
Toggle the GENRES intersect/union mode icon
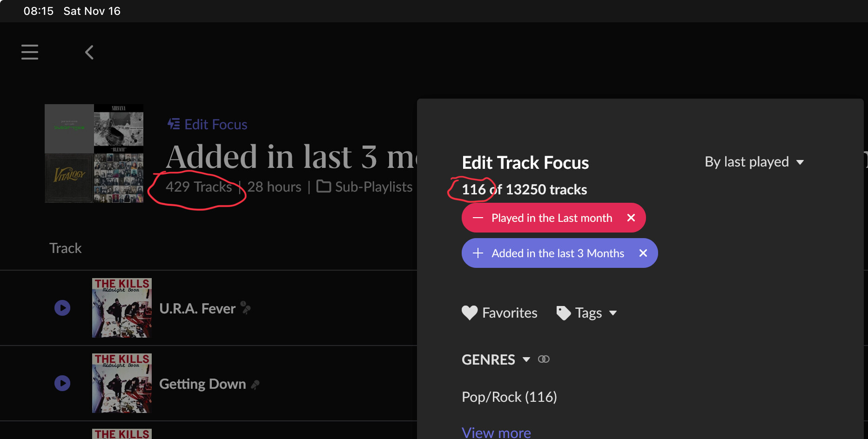coord(544,359)
